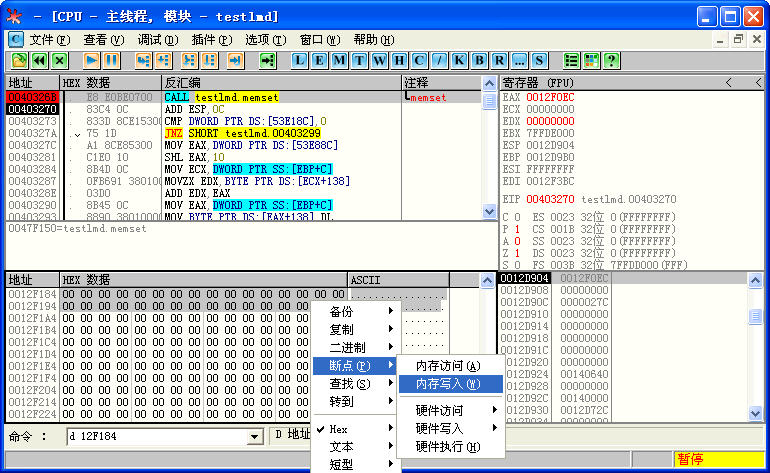Expand the 二进制 submenu

[x=356, y=348]
